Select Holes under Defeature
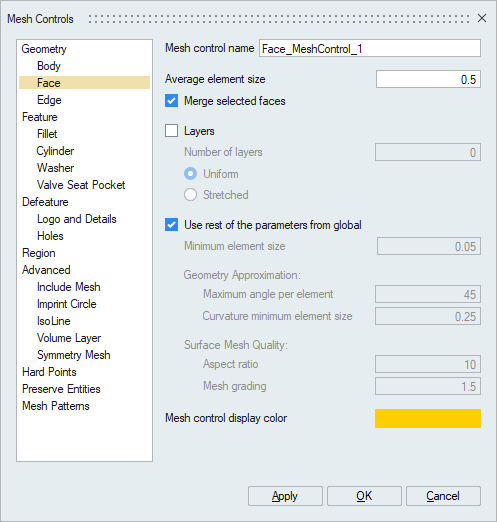Viewport: 497px width, 522px height. [50, 236]
